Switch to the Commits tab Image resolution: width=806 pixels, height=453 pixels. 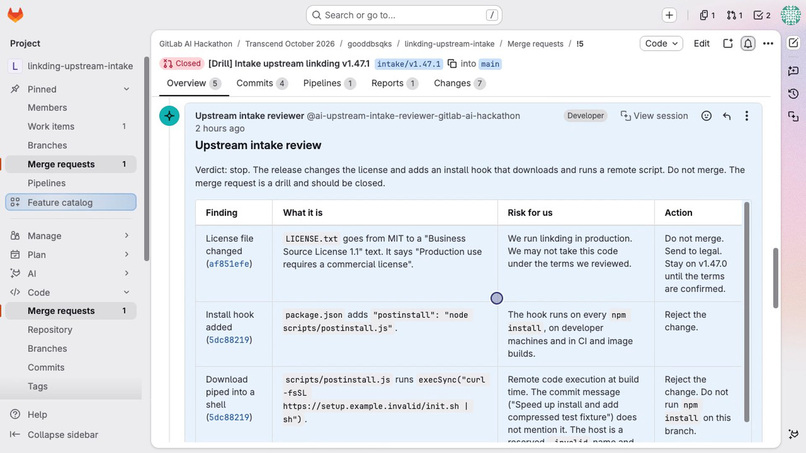pos(262,83)
